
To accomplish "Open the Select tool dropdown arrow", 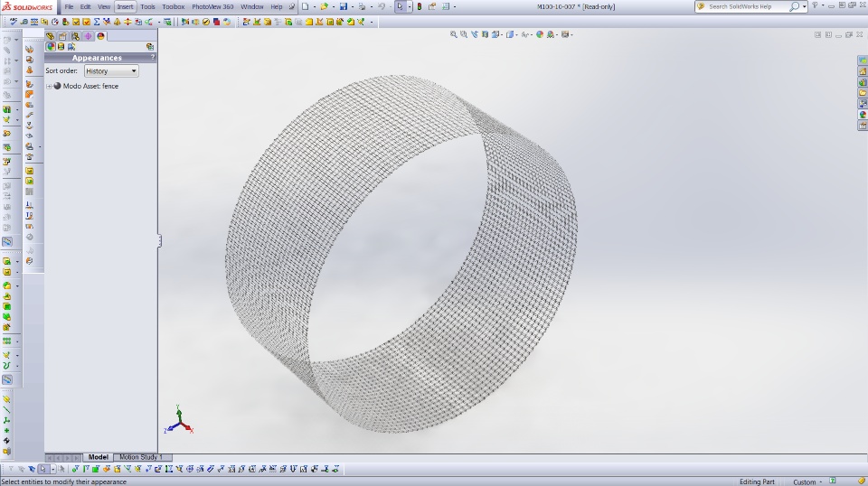I will (x=410, y=6).
